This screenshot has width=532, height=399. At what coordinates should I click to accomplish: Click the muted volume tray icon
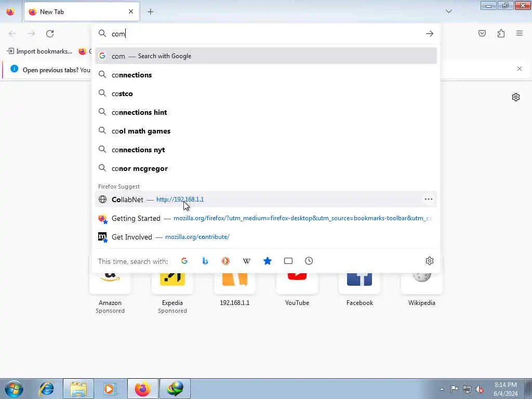coord(480,389)
